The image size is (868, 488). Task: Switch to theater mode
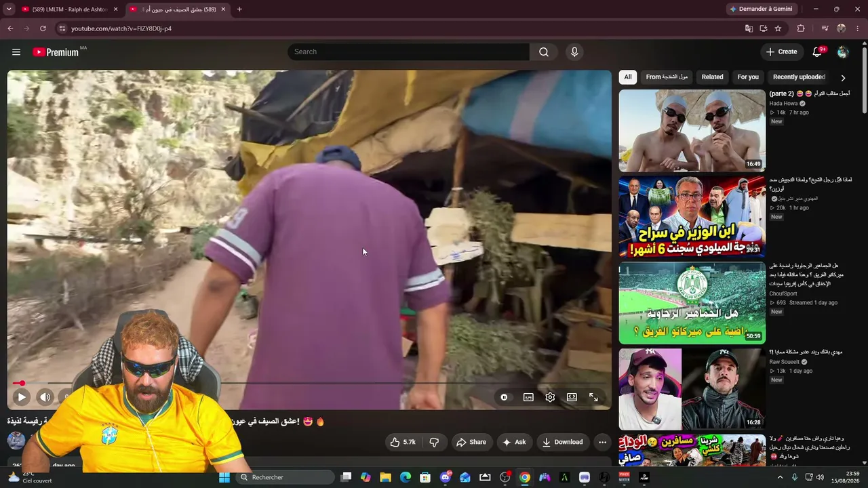click(x=572, y=397)
